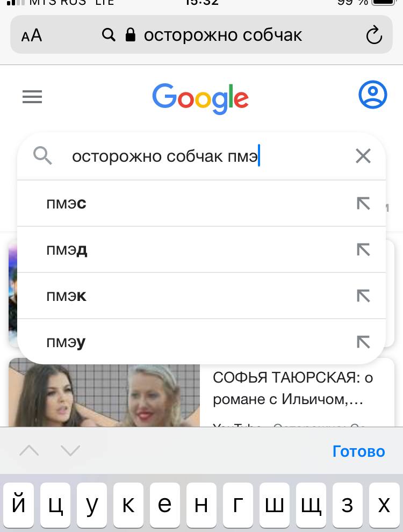Viewport: 403px width, 532px height.
Task: Tap the Safari address bar text
Action: [x=222, y=35]
